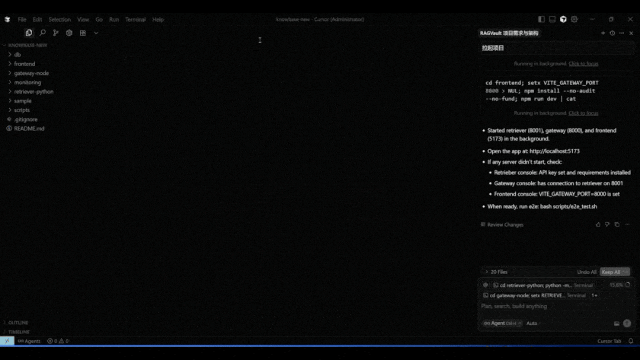
Task: Click the first 'Click to focus' link
Action: coord(583,64)
